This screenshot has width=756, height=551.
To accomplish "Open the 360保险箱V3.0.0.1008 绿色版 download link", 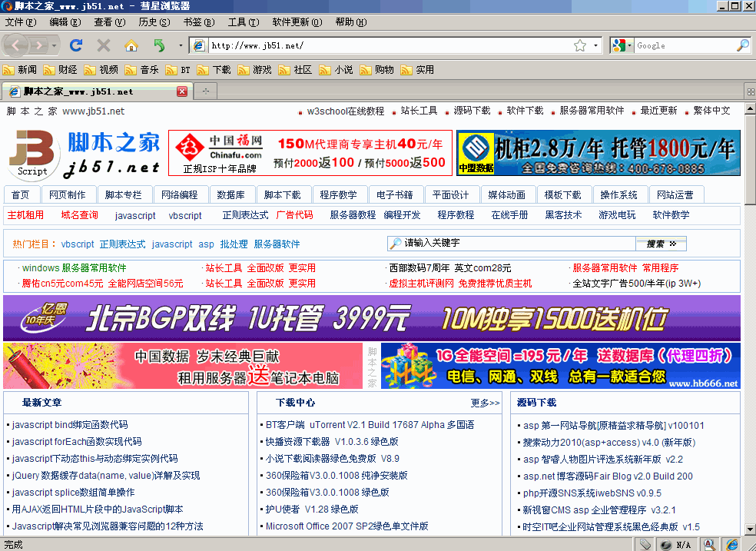I will [327, 492].
